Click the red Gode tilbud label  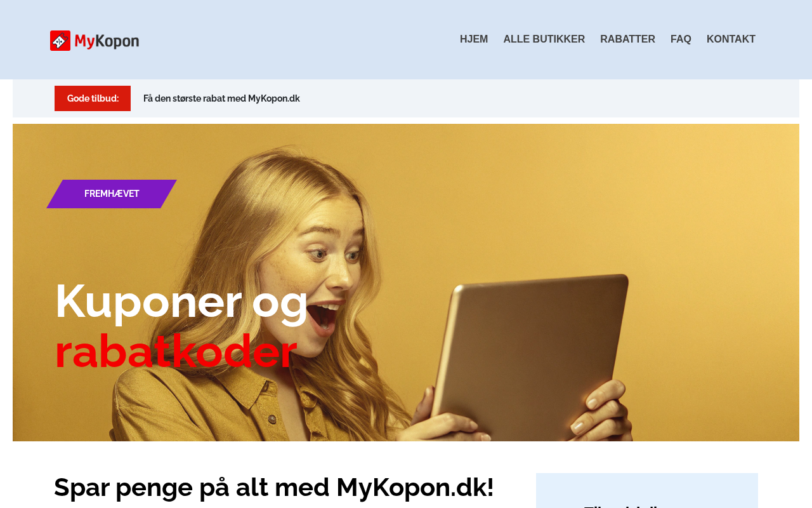pos(93,98)
